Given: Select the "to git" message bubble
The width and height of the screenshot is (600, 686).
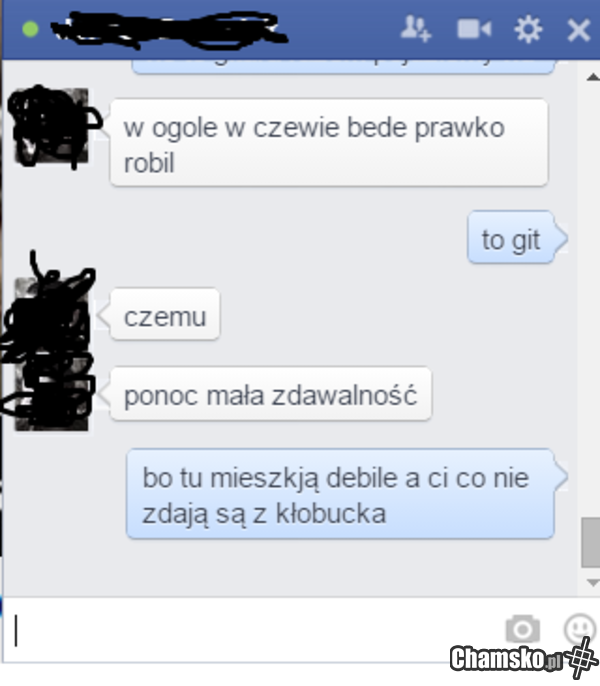Looking at the screenshot, I should tap(511, 238).
